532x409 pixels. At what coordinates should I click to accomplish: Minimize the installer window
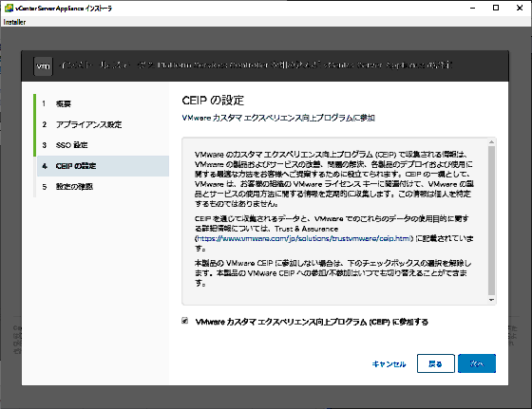473,8
